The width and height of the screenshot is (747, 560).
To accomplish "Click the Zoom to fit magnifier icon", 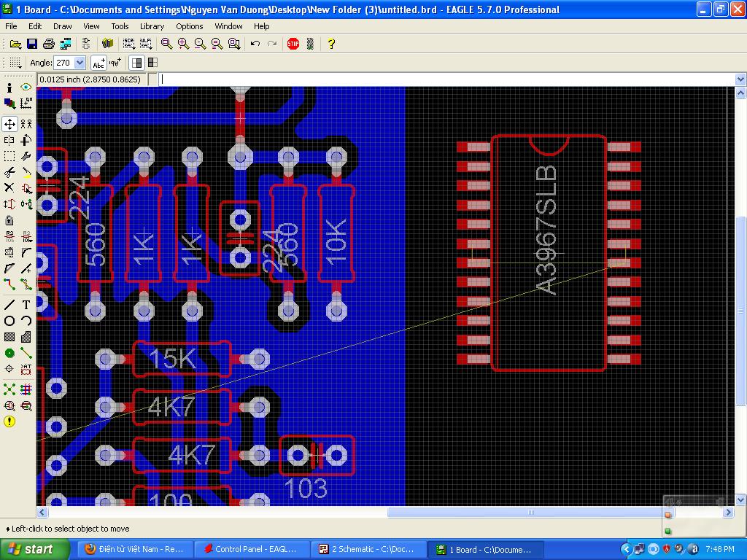I will pyautogui.click(x=167, y=44).
